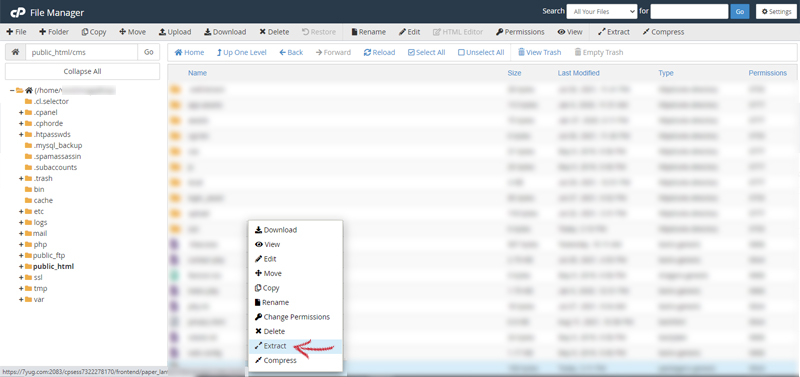
Task: Choose Change Permissions in context menu
Action: click(295, 317)
